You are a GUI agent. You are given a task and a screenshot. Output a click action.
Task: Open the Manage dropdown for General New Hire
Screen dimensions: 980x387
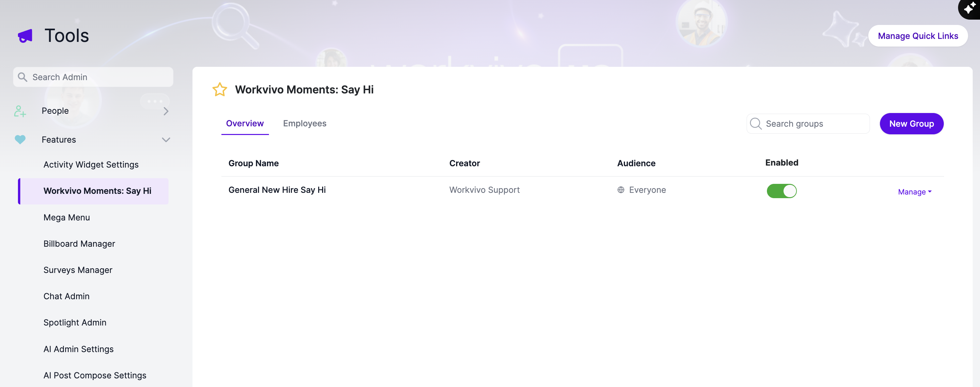click(x=915, y=192)
